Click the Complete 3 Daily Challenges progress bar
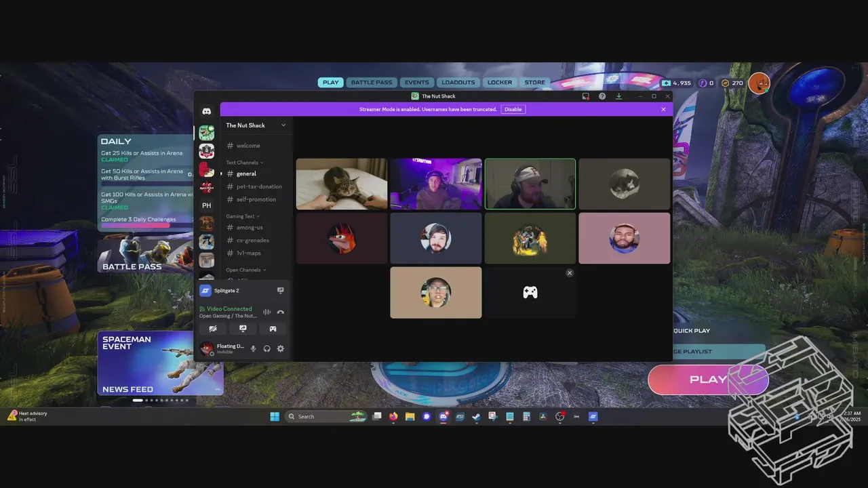868x488 pixels. 146,225
